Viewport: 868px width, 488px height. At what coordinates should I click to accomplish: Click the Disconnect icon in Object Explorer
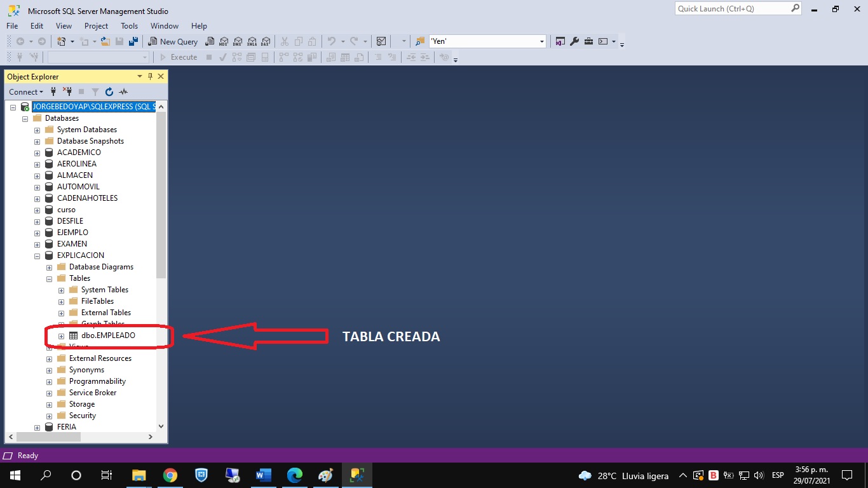pyautogui.click(x=67, y=91)
